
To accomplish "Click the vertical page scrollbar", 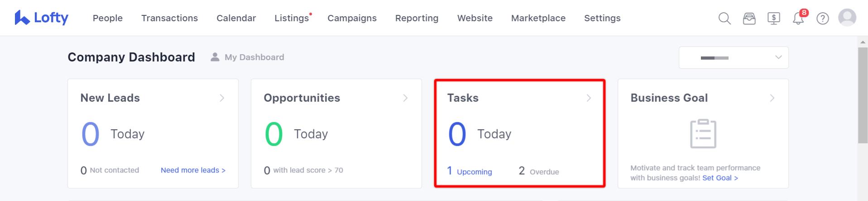I will [x=863, y=95].
